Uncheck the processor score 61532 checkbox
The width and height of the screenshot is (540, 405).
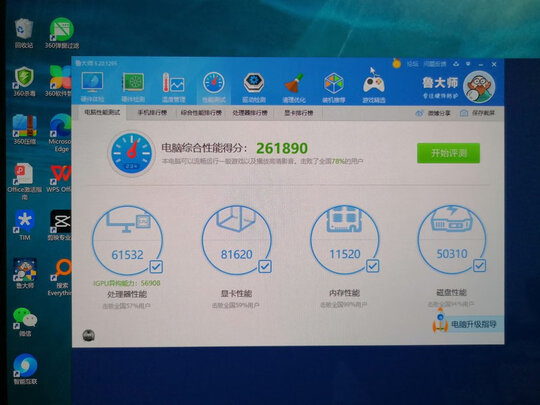click(156, 267)
